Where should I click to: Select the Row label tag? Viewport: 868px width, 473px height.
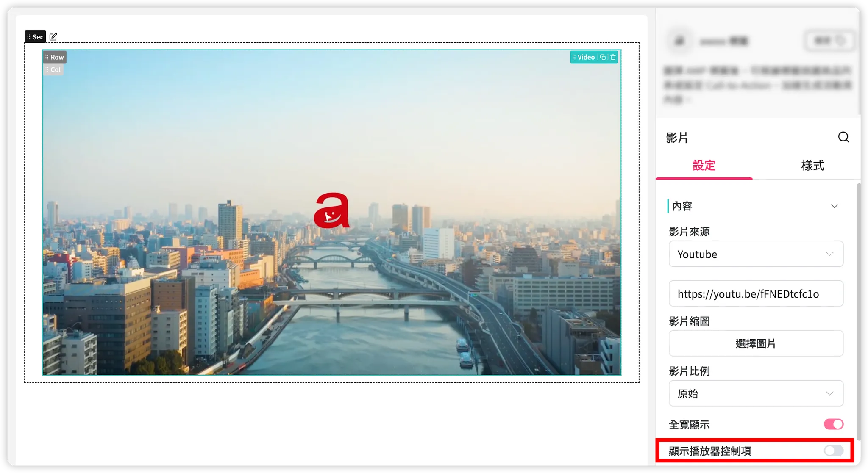pyautogui.click(x=55, y=57)
